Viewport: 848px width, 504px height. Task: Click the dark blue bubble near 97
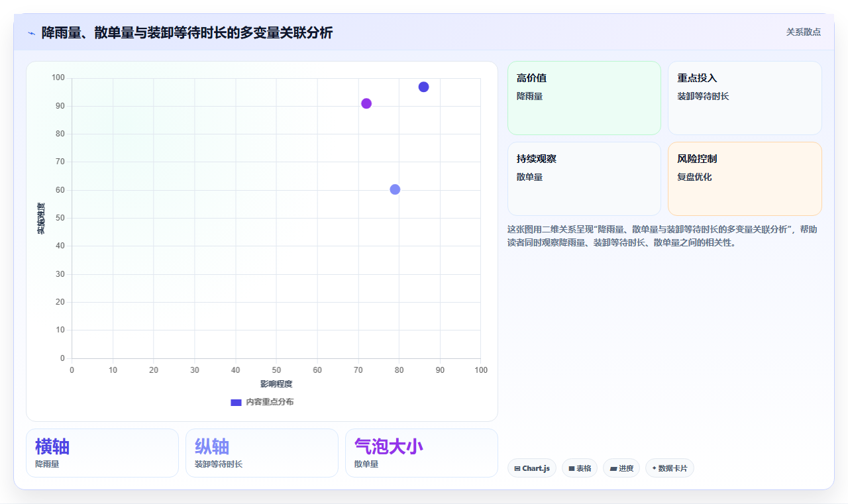423,87
